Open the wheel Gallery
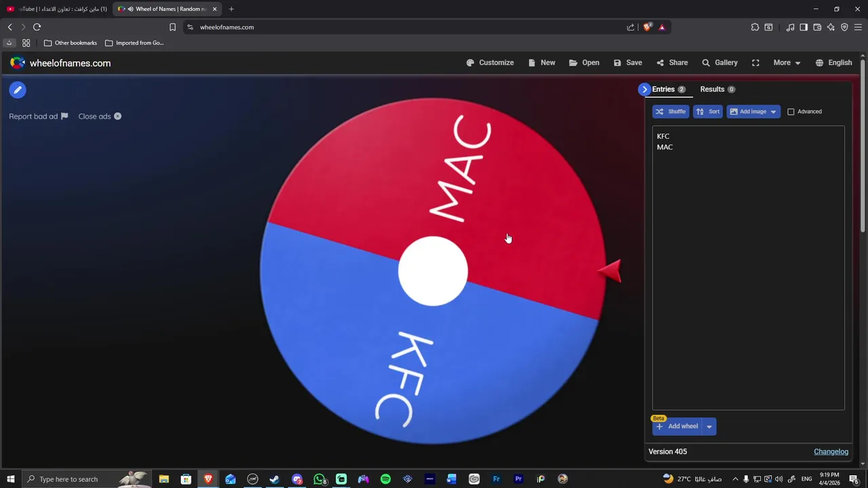This screenshot has width=868, height=488. [x=719, y=62]
